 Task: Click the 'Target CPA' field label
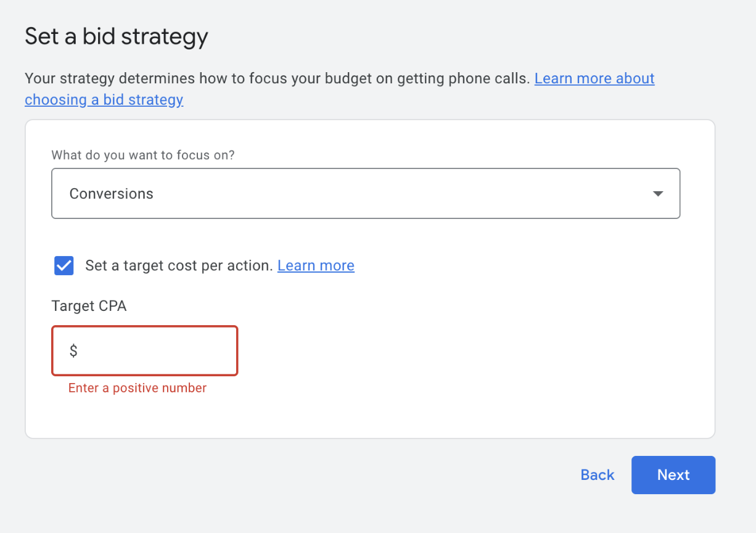click(x=89, y=306)
